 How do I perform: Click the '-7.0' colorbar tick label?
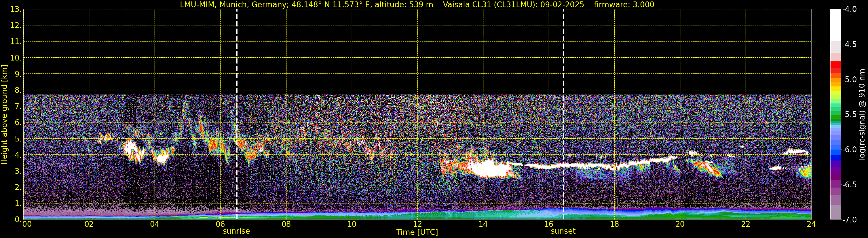tap(849, 220)
